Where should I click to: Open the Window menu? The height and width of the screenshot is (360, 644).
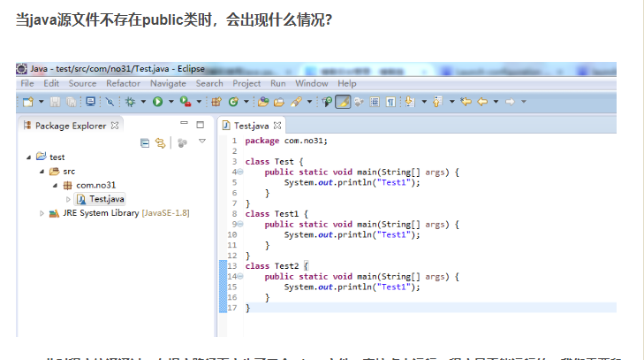(312, 83)
